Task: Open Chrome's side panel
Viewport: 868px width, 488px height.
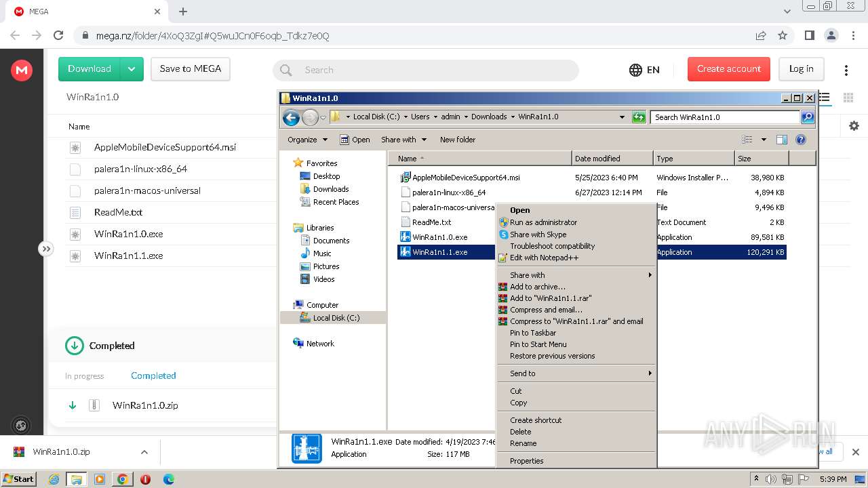Action: (809, 35)
